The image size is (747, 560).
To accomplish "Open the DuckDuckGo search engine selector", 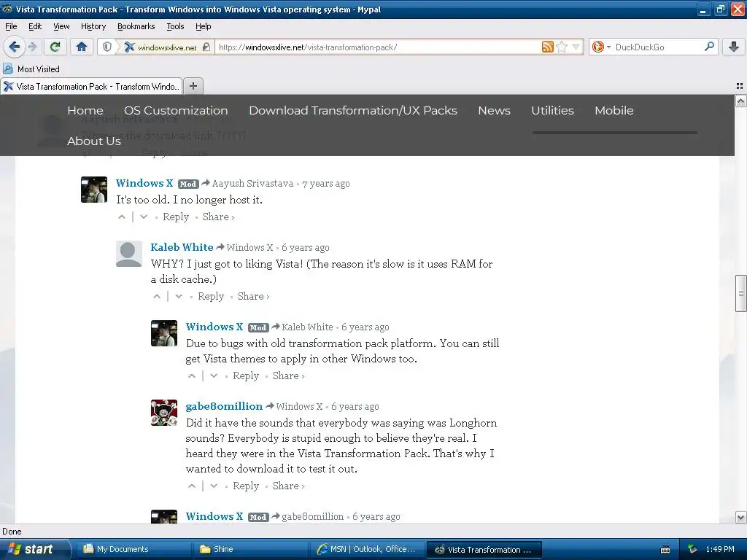I will (601, 47).
